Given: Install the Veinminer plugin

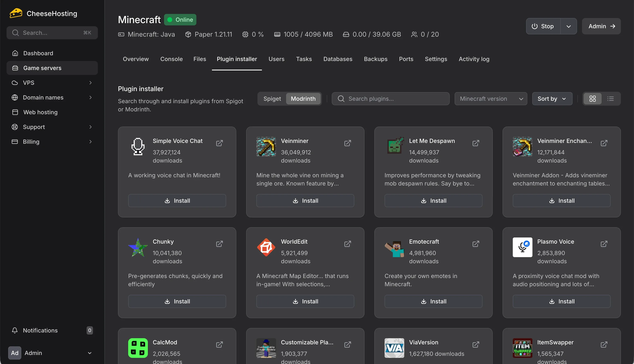Looking at the screenshot, I should click(305, 200).
